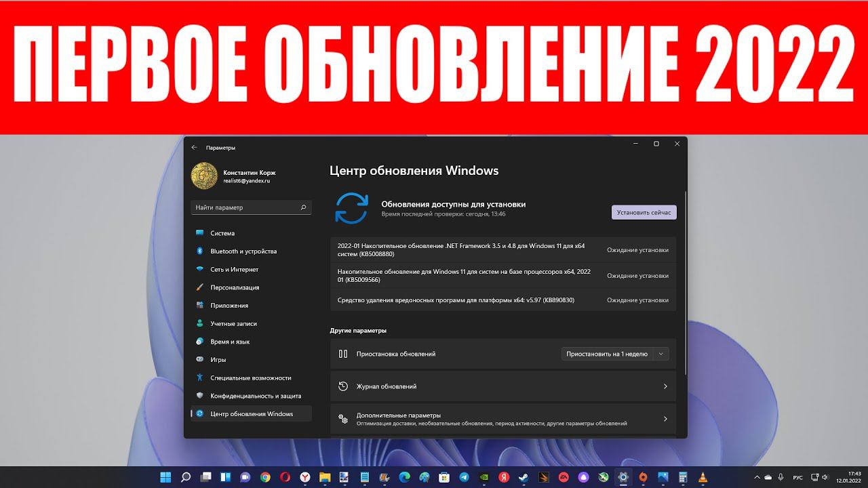Image resolution: width=868 pixels, height=488 pixels.
Task: Open Microsoft Store from taskbar
Action: [443, 476]
